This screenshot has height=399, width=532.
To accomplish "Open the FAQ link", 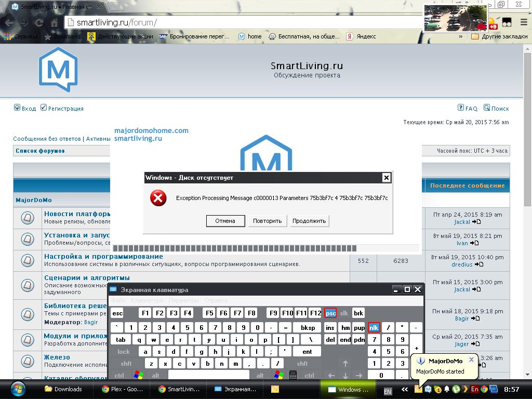I will click(471, 108).
